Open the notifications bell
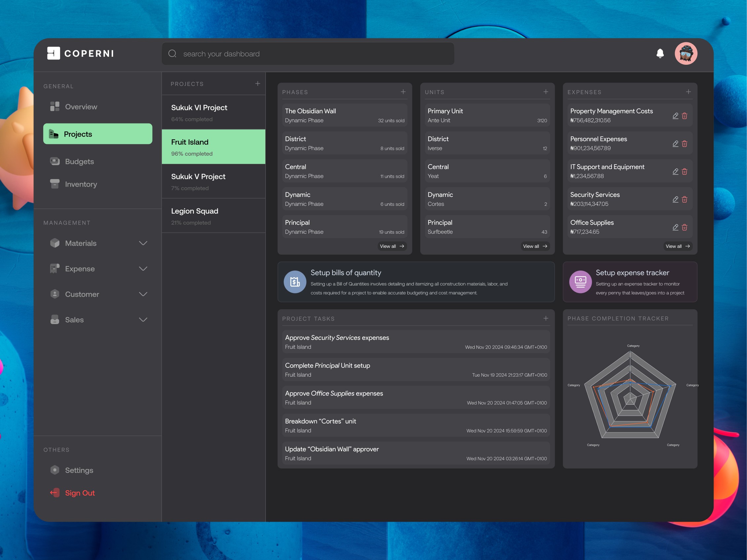747x560 pixels. click(660, 54)
